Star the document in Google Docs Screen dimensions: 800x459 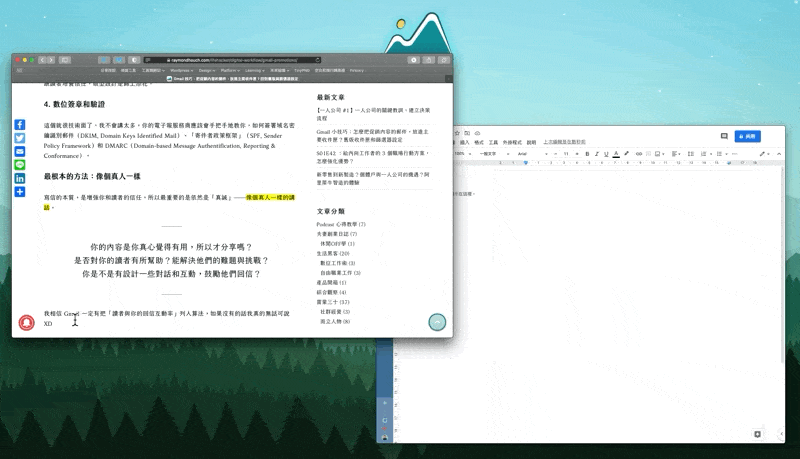tap(457, 133)
